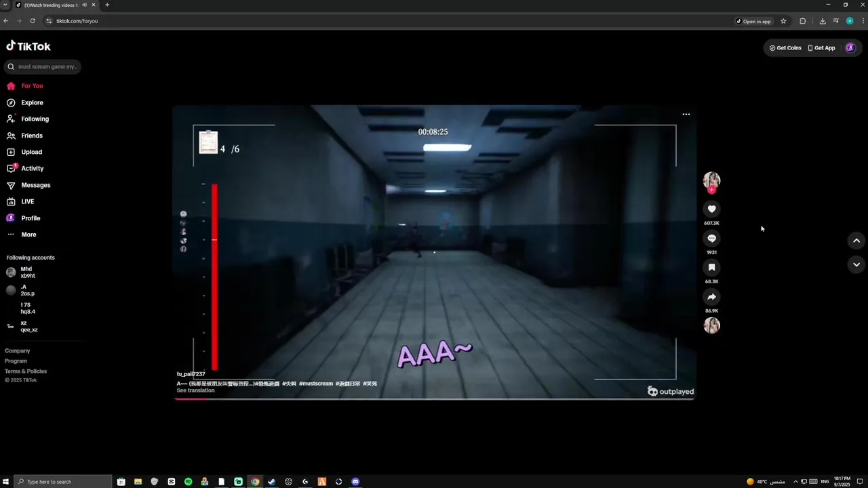Open Messages in the sidebar
Screen dimensions: 868x488
point(28,185)
